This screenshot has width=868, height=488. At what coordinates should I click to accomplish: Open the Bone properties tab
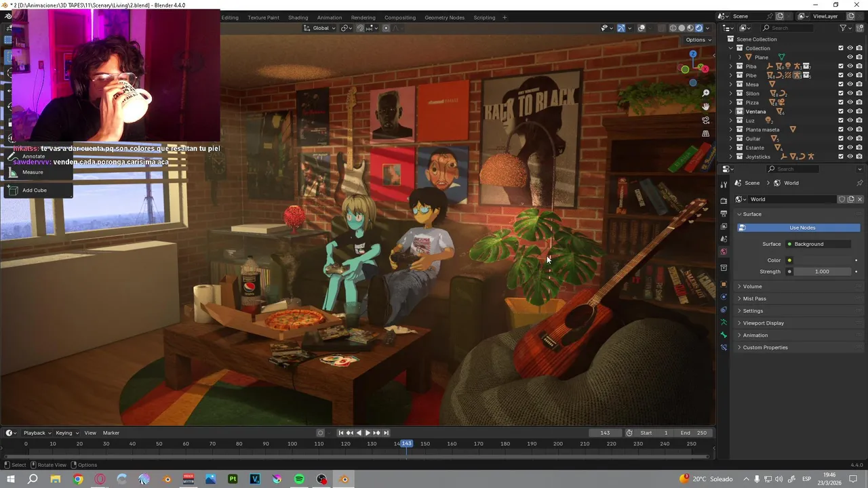coord(724,335)
